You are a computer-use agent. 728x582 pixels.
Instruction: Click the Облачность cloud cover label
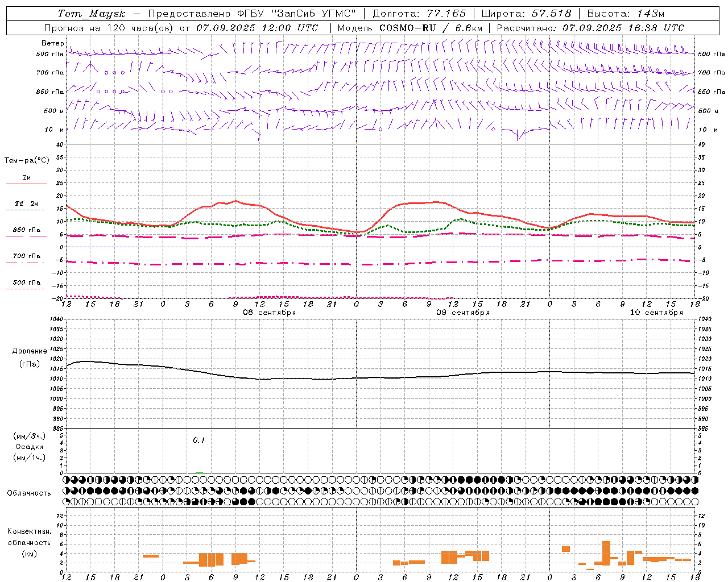[29, 493]
